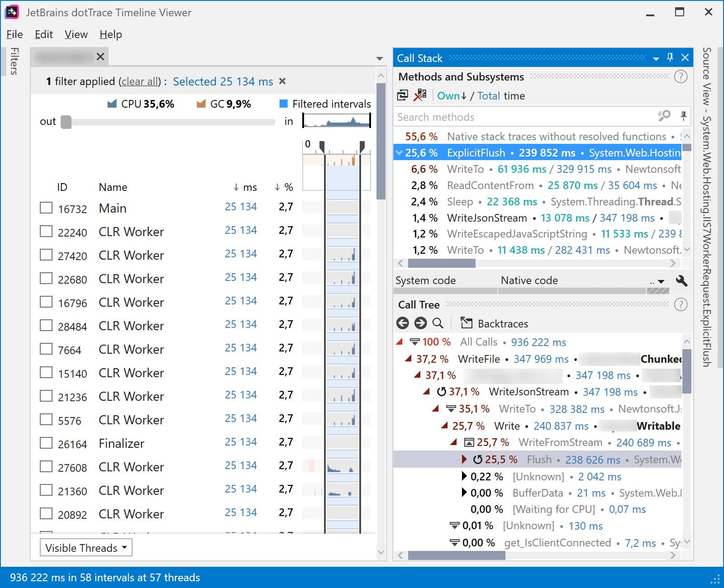Check the Finalizer thread 26164 checkbox
The image size is (724, 588).
(46, 443)
